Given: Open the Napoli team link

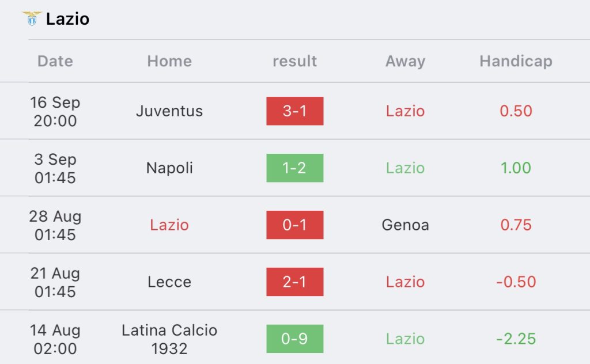Looking at the screenshot, I should pos(169,168).
